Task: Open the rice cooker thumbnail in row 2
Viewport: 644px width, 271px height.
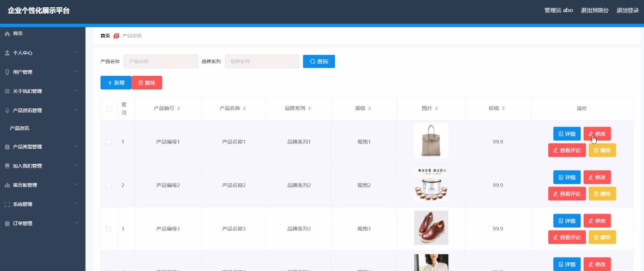Action: point(431,184)
